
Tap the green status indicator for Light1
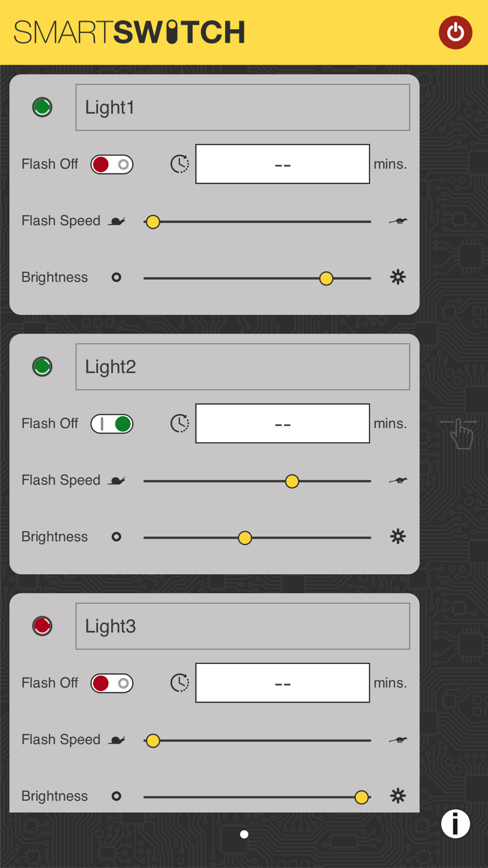(42, 107)
